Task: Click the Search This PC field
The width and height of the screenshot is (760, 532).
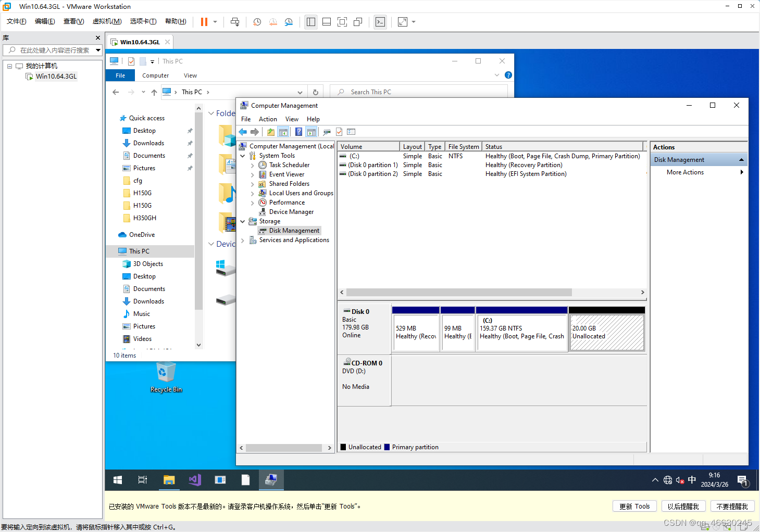Action: (419, 92)
